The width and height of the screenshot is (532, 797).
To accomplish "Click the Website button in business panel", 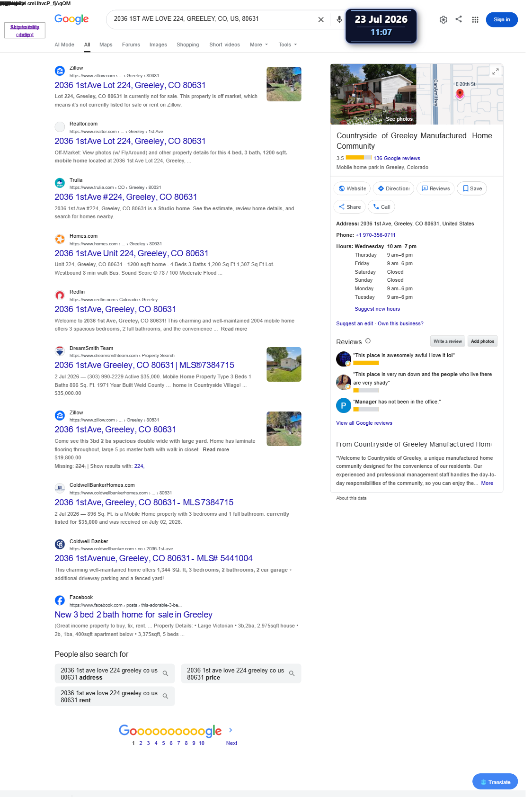I will point(352,188).
